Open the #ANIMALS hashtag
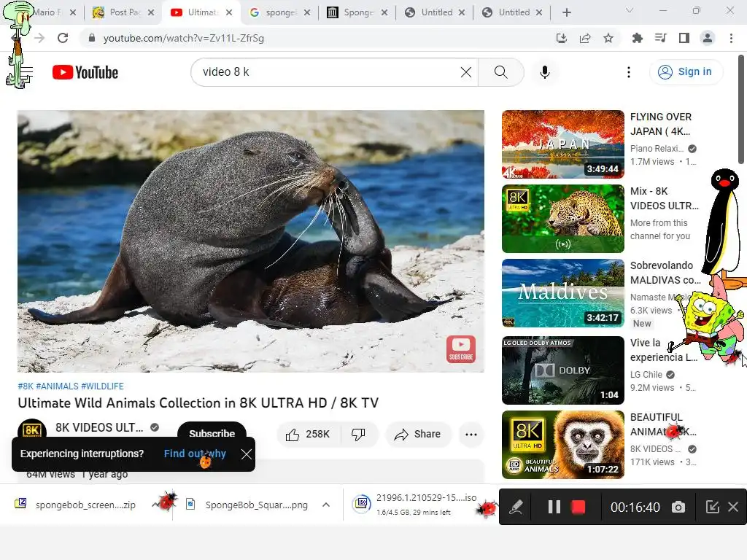This screenshot has height=560, width=747. 57,386
